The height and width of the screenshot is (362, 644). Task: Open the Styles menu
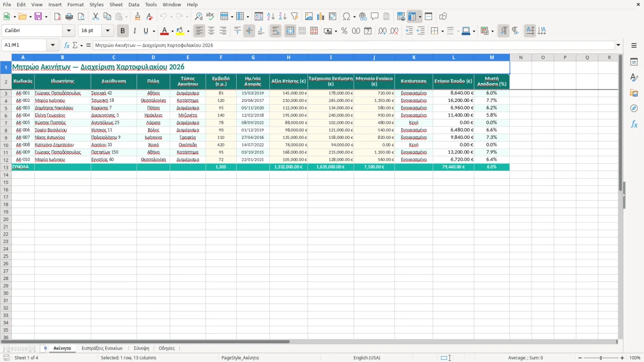coord(97,4)
